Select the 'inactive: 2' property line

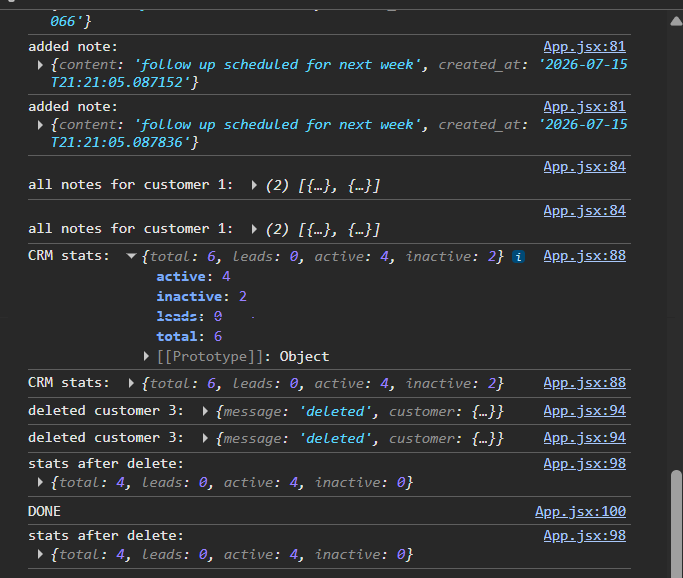[202, 297]
